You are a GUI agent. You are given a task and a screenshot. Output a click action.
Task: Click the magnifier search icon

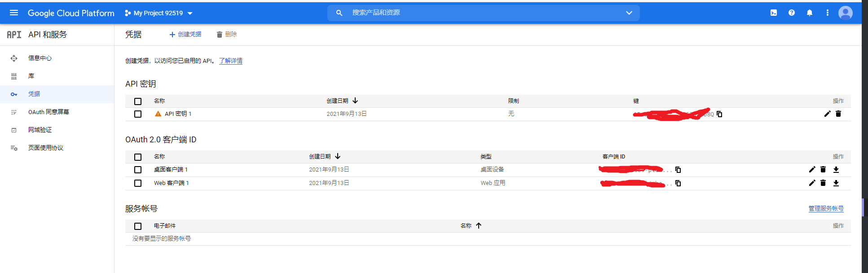coord(339,13)
